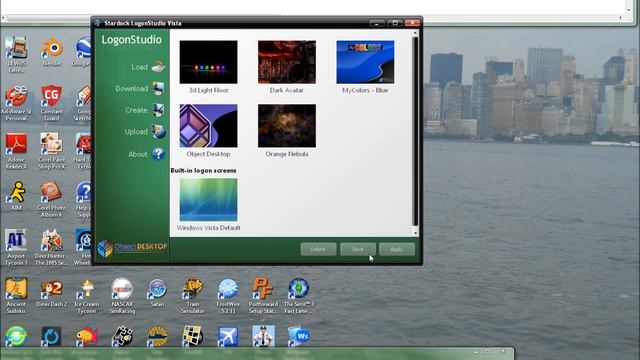The image size is (640, 360).
Task: Open the Help and Support question-mark shortcut
Action: click(x=83, y=199)
